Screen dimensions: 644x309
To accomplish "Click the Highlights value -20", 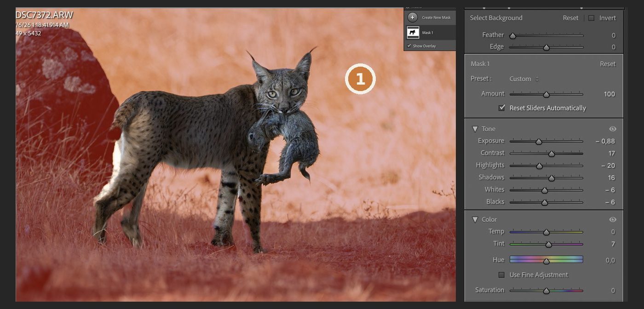I will point(608,166).
